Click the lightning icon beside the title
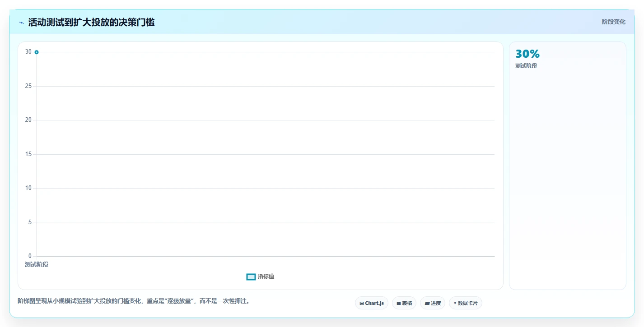The image size is (644, 327). (21, 23)
